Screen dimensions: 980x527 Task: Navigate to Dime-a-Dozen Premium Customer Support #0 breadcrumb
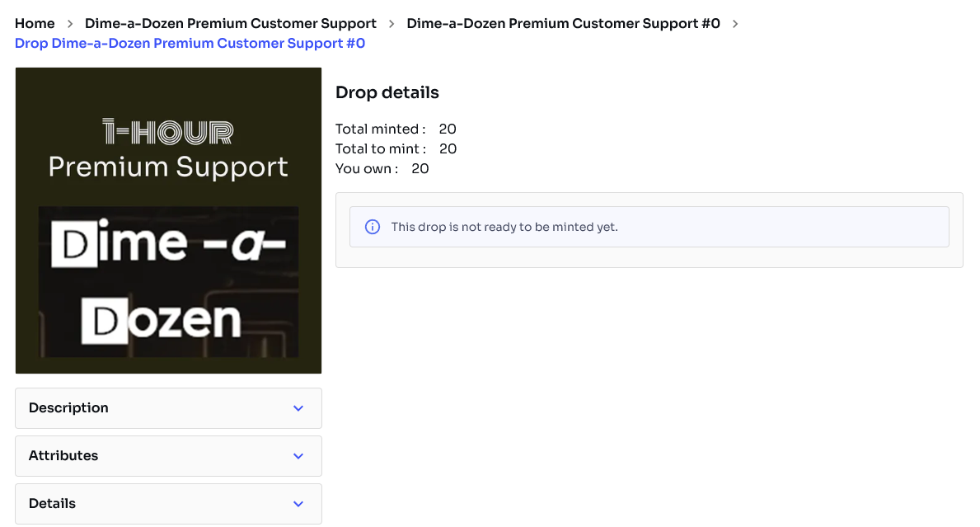coord(563,24)
